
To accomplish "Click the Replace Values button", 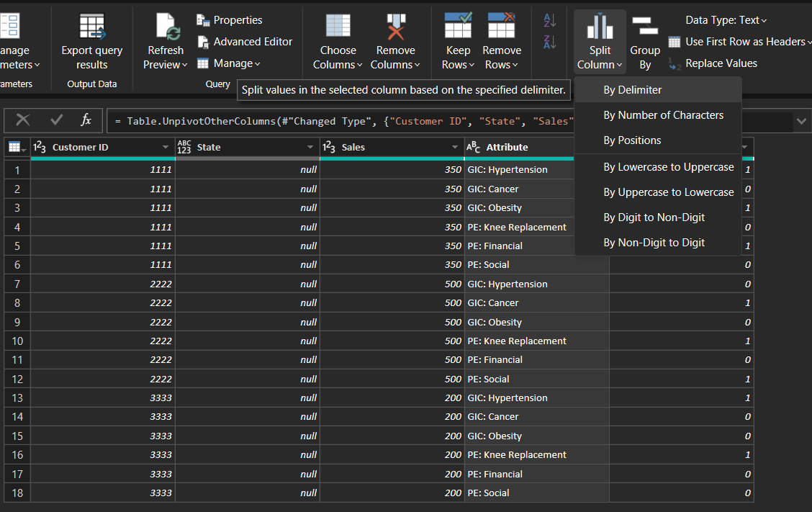I will coord(713,63).
